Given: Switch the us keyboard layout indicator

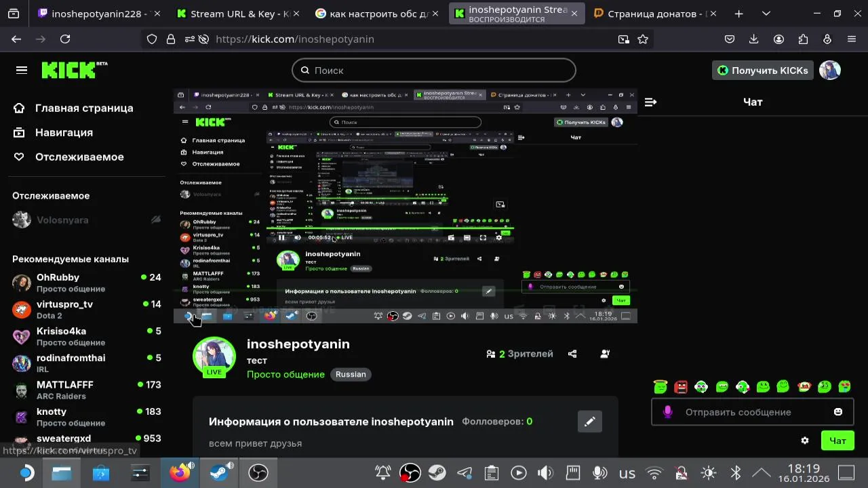Looking at the screenshot, I should coord(627,473).
